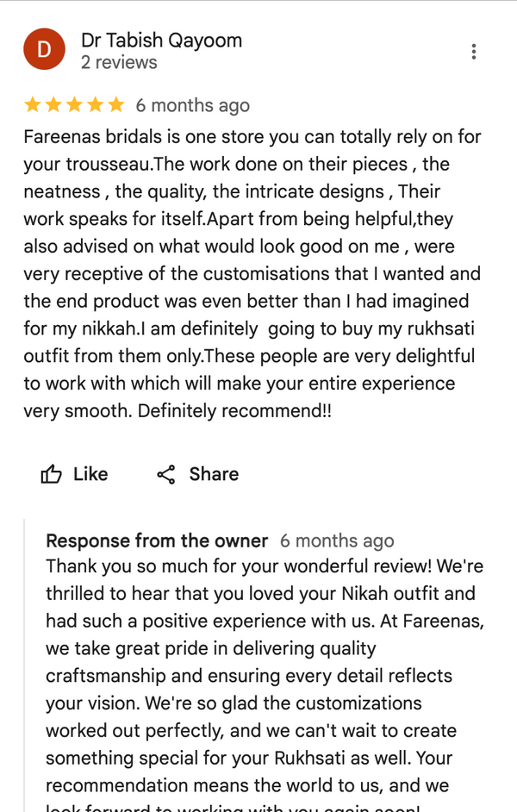This screenshot has width=517, height=812.
Task: Open the three-dot review options menu
Action: 474,52
